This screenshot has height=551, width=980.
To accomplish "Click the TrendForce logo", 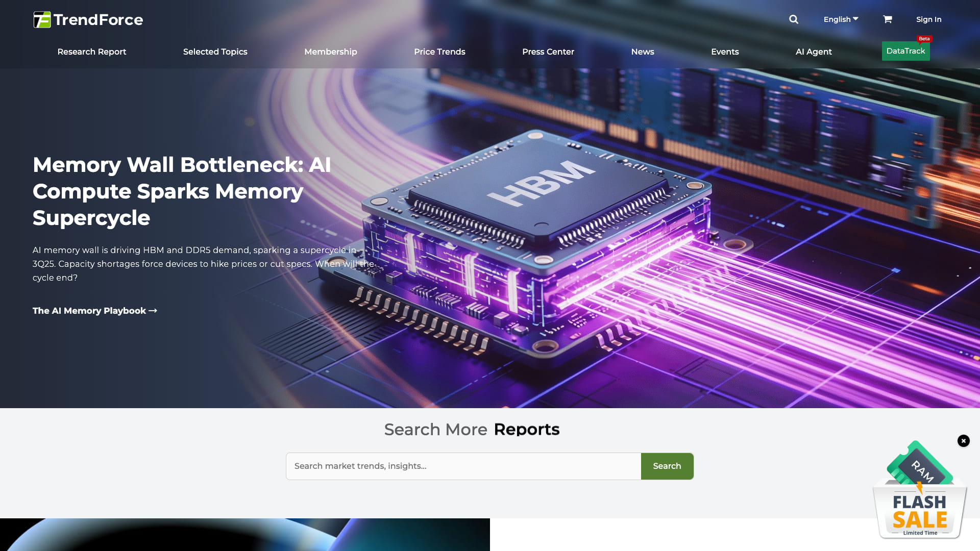I will pyautogui.click(x=88, y=19).
